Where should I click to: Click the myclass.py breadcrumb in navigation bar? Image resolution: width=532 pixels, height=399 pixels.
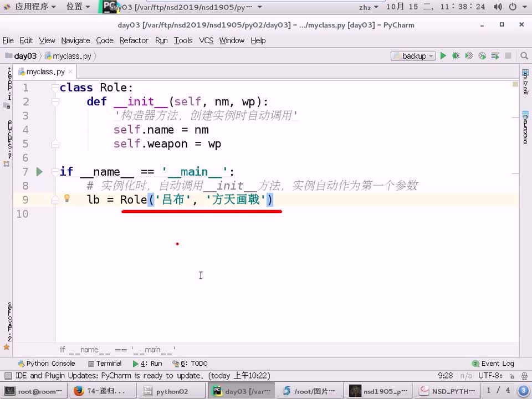68,56
